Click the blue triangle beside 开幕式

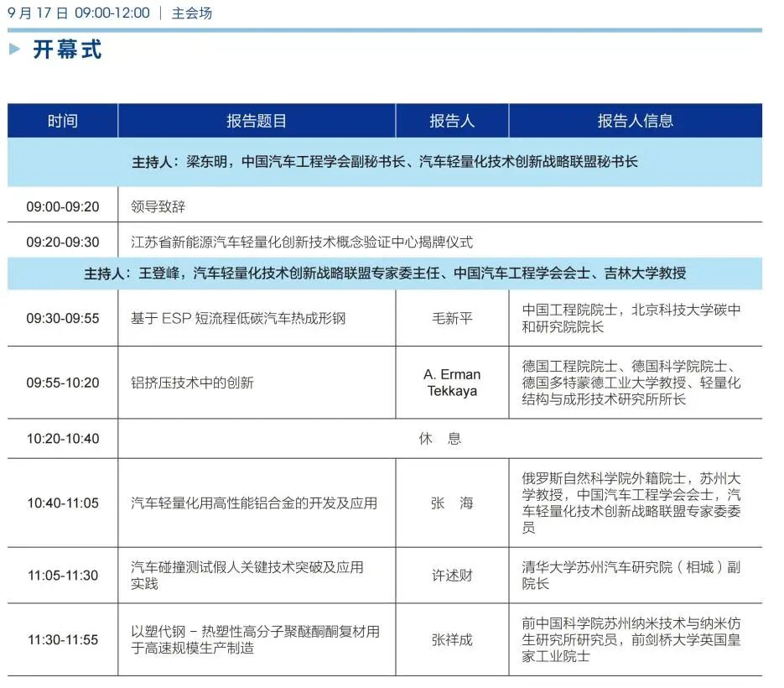(x=14, y=49)
